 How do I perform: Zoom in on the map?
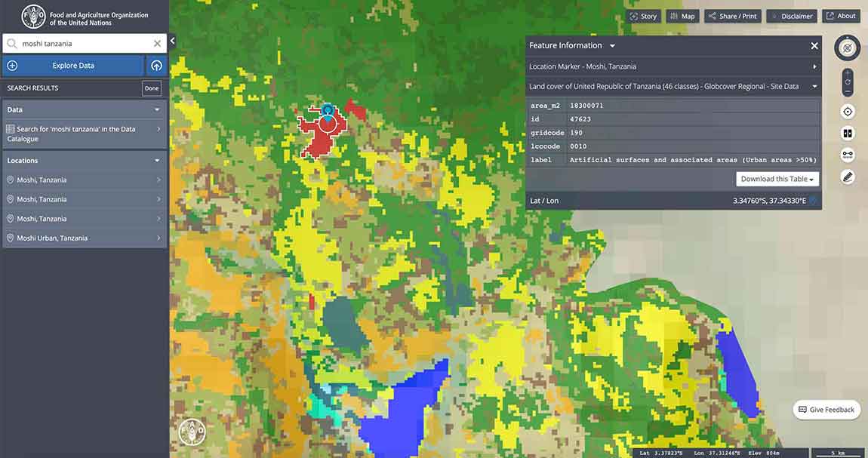(x=847, y=72)
